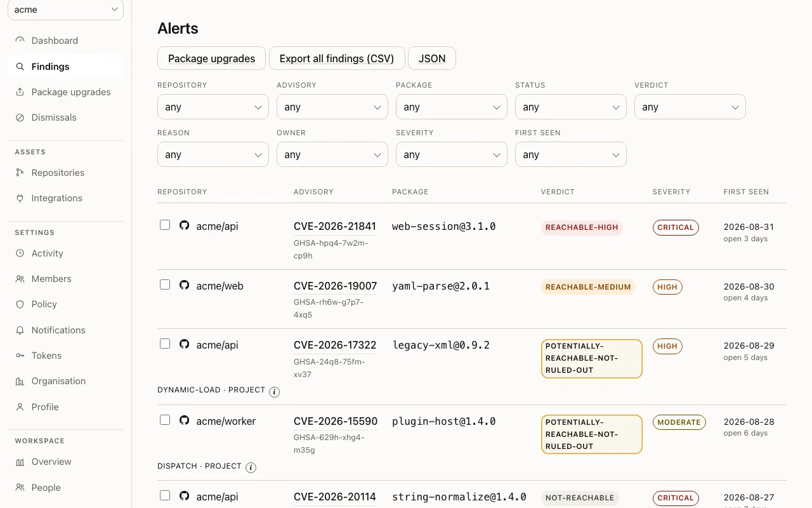This screenshot has width=812, height=508.
Task: Click the Members people icon in Settings
Action: [20, 279]
